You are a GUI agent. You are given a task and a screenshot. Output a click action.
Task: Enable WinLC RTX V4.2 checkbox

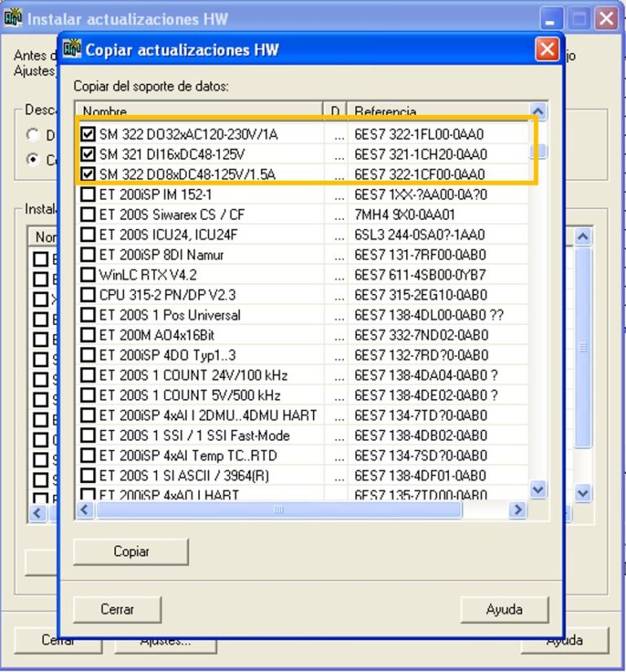[x=88, y=275]
